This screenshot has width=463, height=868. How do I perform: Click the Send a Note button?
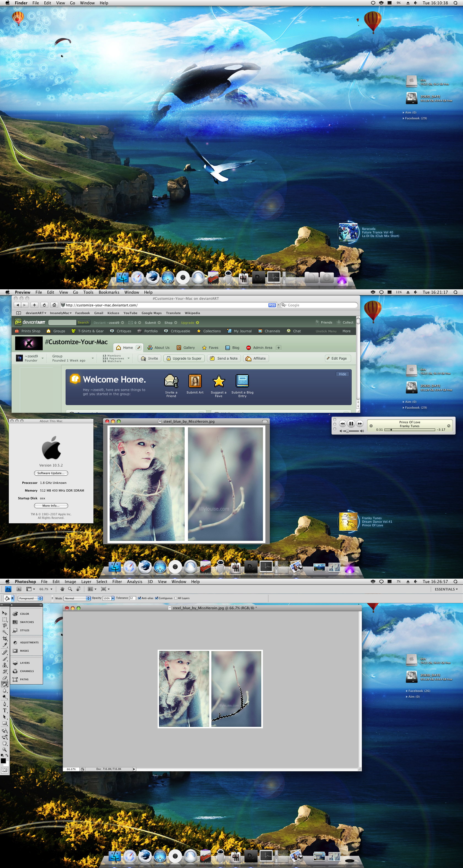224,358
